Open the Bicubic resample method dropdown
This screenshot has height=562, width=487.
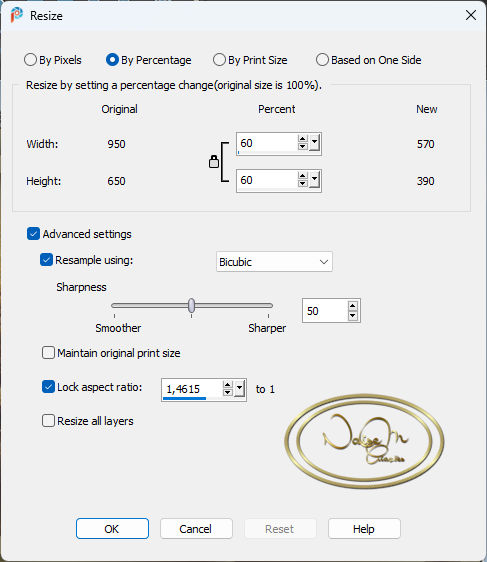(274, 262)
